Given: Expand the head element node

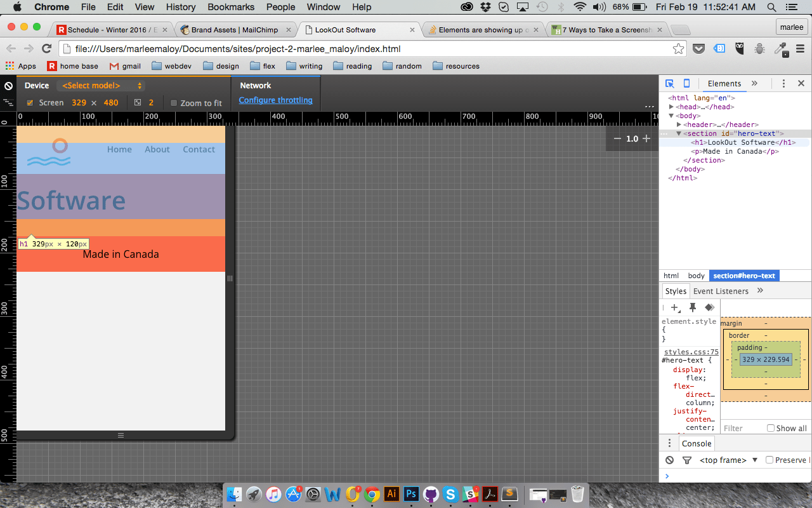Looking at the screenshot, I should (671, 107).
